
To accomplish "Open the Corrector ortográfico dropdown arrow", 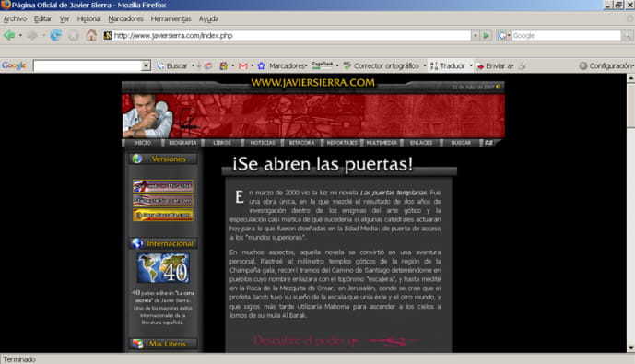I will 425,65.
